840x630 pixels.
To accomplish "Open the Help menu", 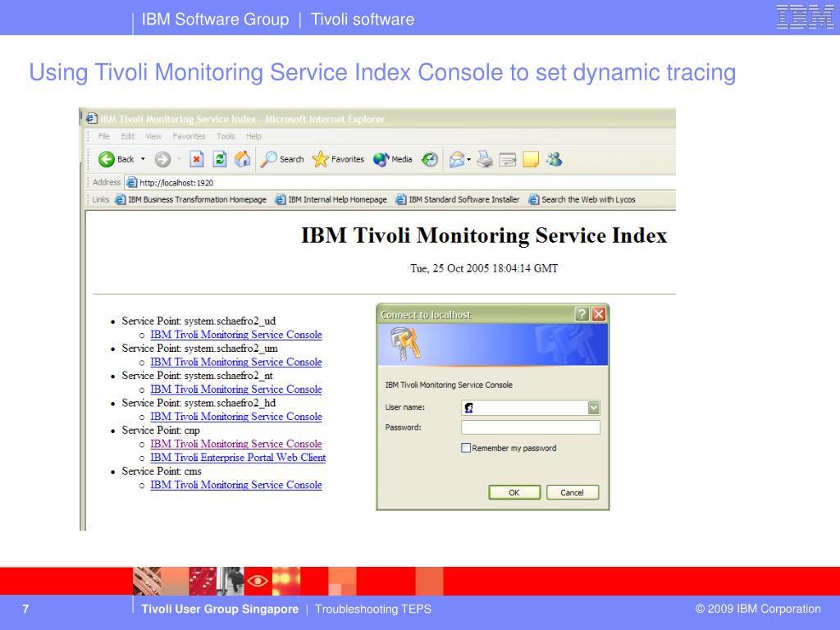I will tap(254, 136).
